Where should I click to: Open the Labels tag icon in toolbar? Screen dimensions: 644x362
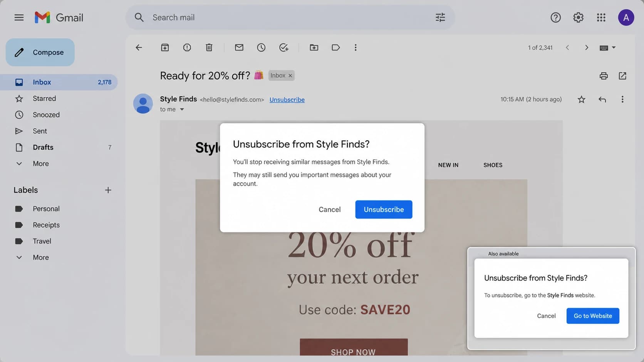click(335, 47)
